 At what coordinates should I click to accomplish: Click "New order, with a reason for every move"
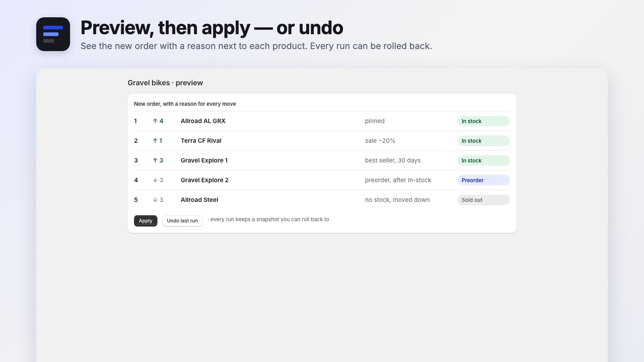185,104
